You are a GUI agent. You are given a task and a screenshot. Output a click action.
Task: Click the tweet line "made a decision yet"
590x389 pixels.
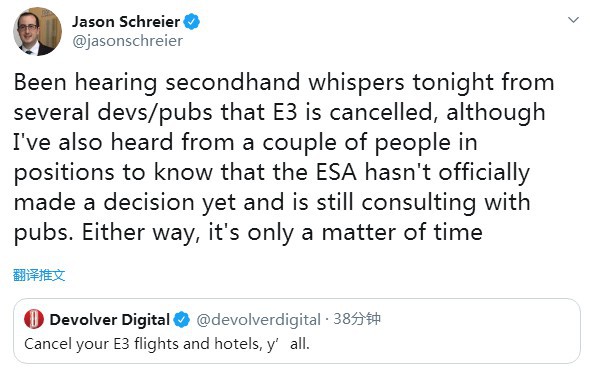[x=272, y=204]
